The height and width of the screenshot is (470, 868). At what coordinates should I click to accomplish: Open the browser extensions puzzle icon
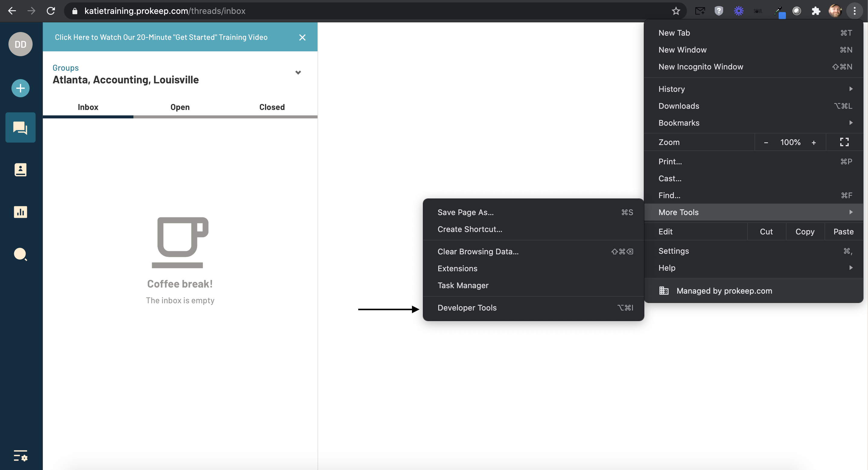pos(815,11)
